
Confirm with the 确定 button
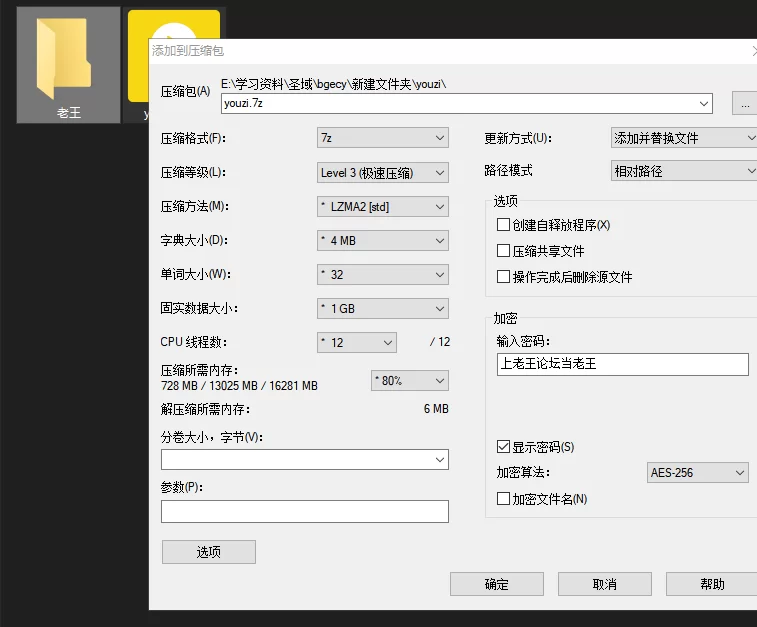pyautogui.click(x=497, y=584)
